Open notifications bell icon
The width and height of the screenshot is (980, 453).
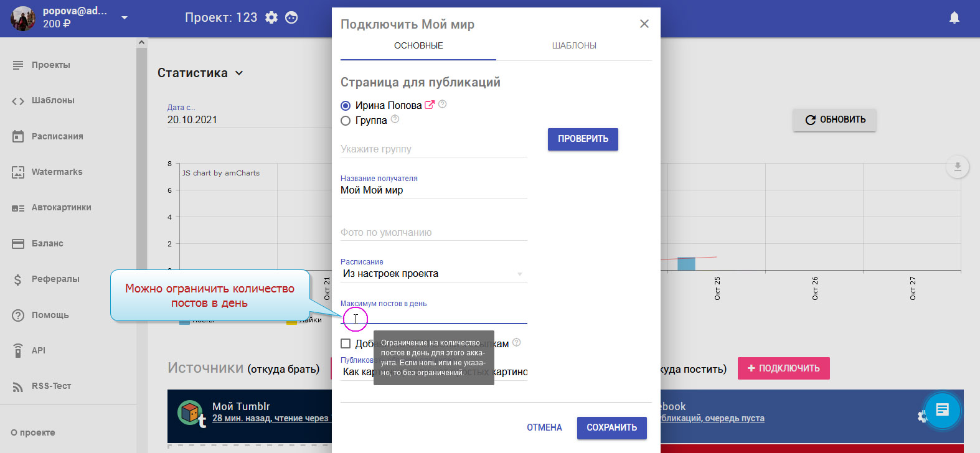point(954,17)
